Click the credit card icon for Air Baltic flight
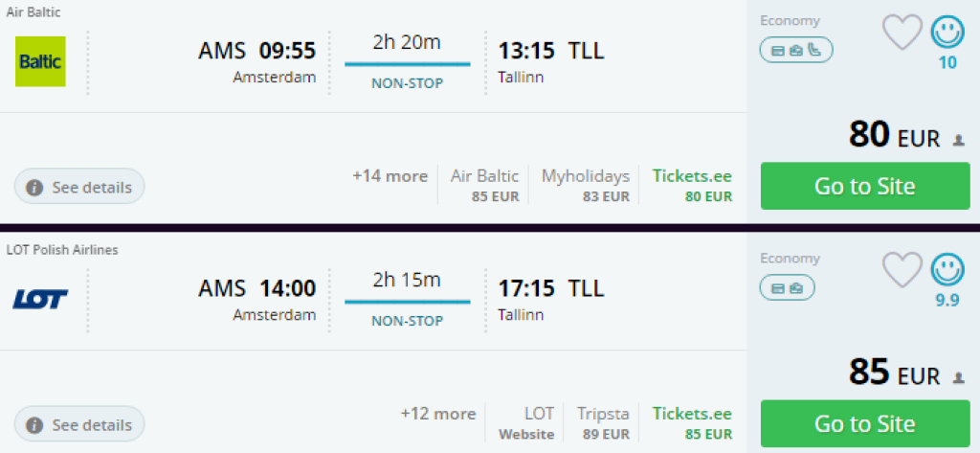 click(x=779, y=50)
